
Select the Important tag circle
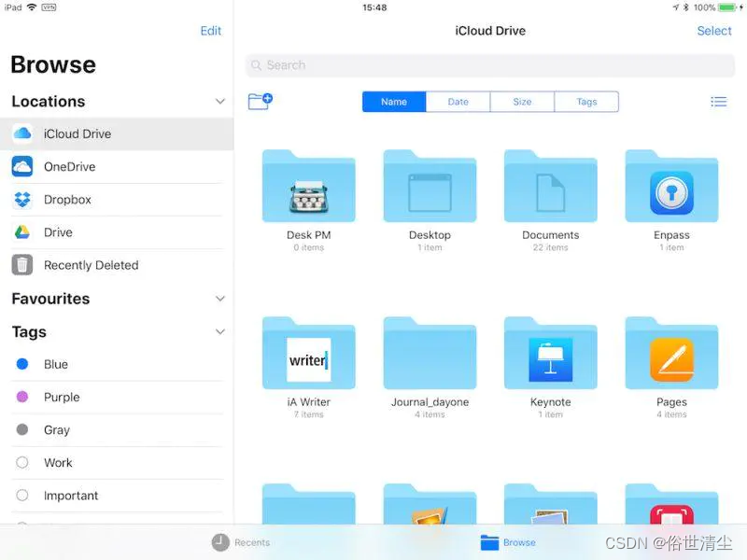coord(22,496)
